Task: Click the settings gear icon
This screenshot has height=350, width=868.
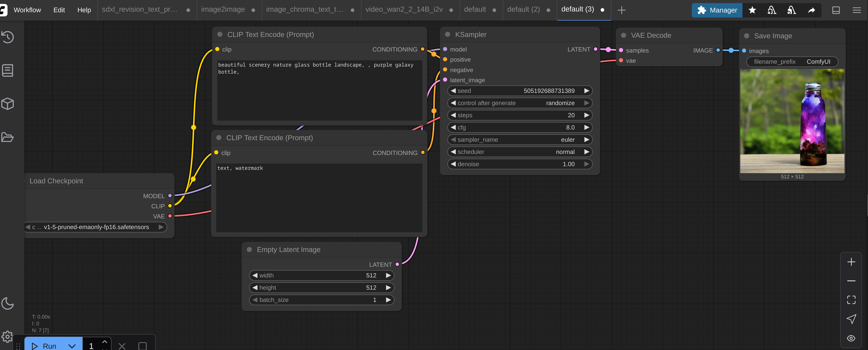Action: point(7,337)
